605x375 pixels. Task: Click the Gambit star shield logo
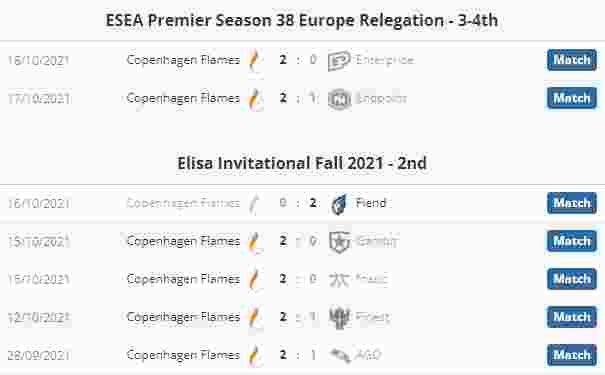click(340, 242)
